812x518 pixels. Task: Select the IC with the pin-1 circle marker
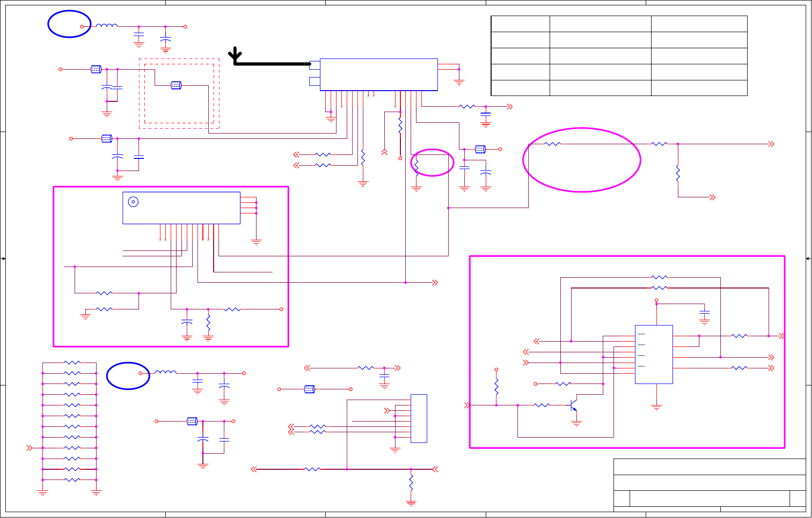click(181, 208)
